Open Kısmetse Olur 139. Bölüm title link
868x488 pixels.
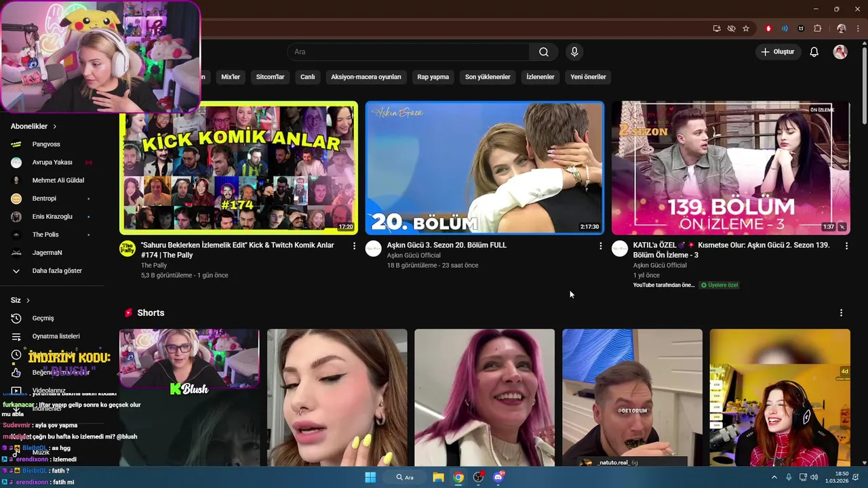coord(732,250)
